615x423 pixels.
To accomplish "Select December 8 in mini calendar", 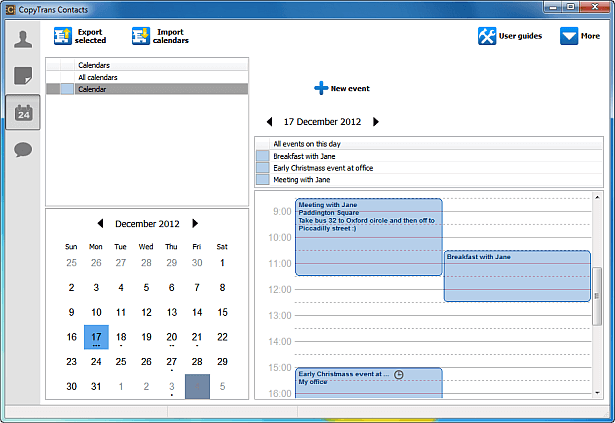I will tap(222, 288).
